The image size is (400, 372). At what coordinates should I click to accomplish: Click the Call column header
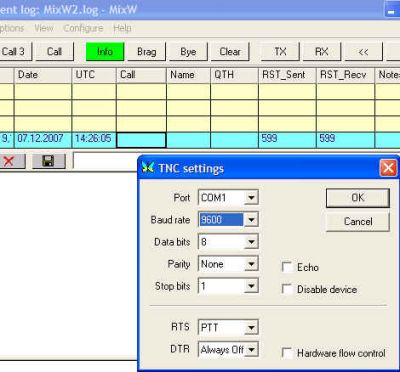coord(141,75)
